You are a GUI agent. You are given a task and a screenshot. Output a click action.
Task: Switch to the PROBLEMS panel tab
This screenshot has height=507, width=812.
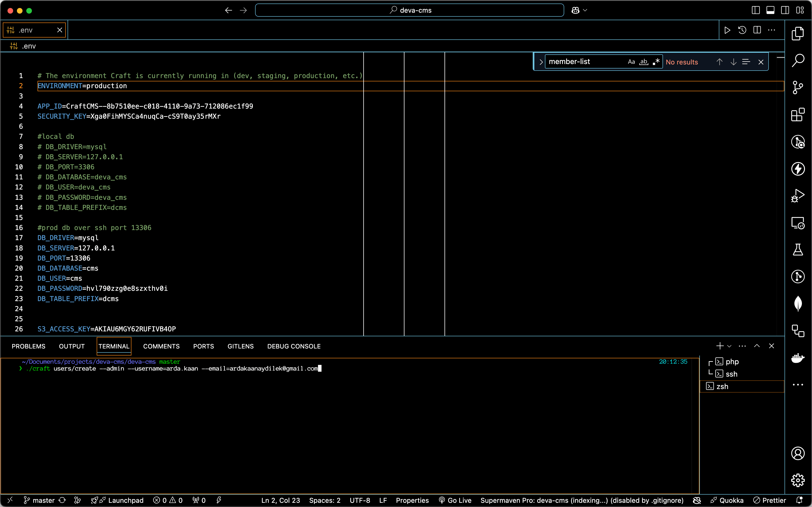point(29,346)
